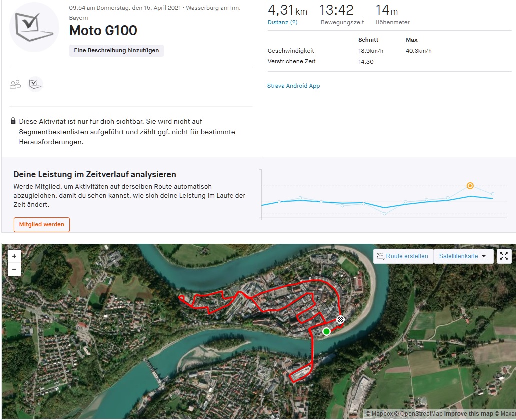Image resolution: width=516 pixels, height=420 pixels.
Task: Click the small avatar beside people icon
Action: (35, 84)
